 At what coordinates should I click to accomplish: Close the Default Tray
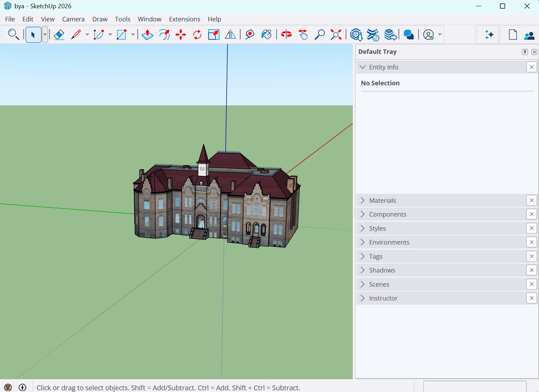pyautogui.click(x=534, y=52)
